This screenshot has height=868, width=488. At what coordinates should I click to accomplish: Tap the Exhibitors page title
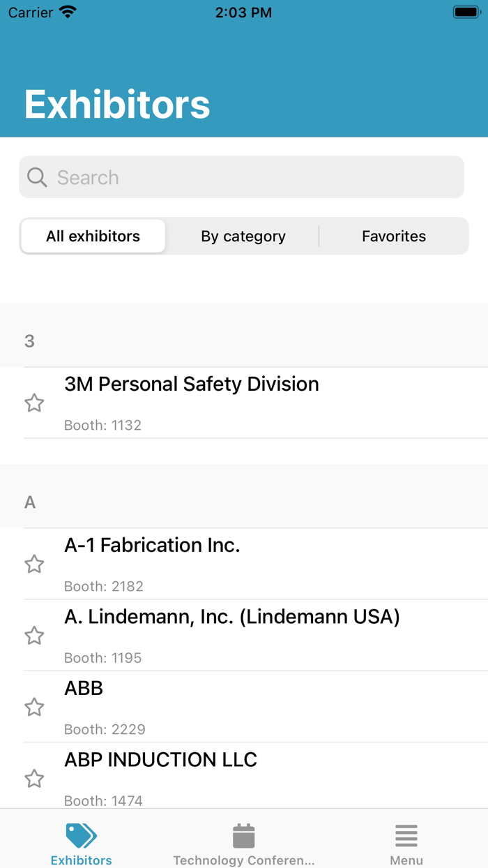coord(117,105)
